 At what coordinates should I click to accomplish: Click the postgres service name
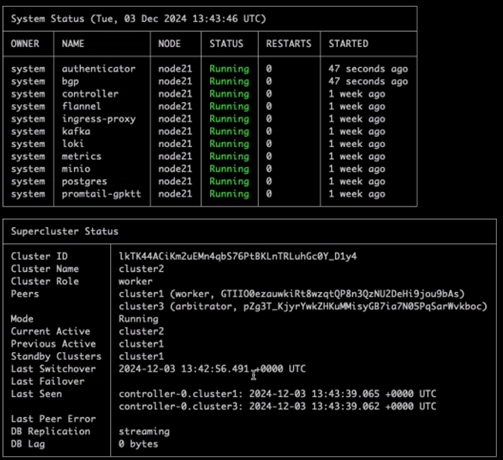pos(84,182)
